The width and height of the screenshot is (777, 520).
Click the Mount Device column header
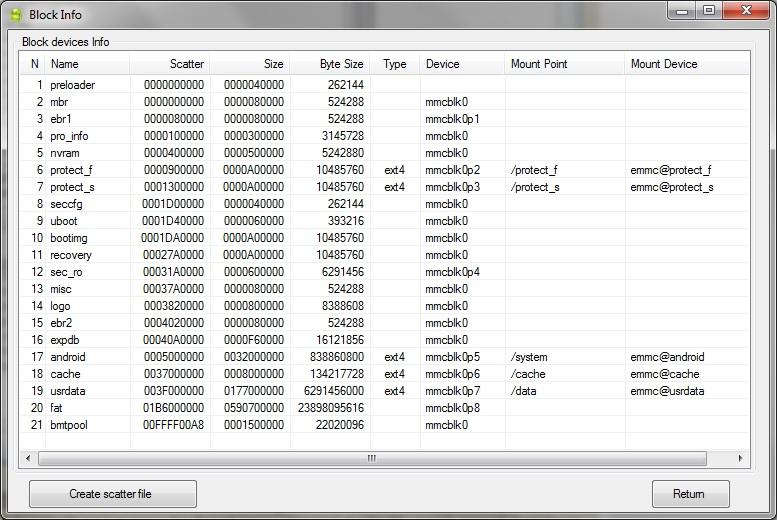(x=687, y=64)
